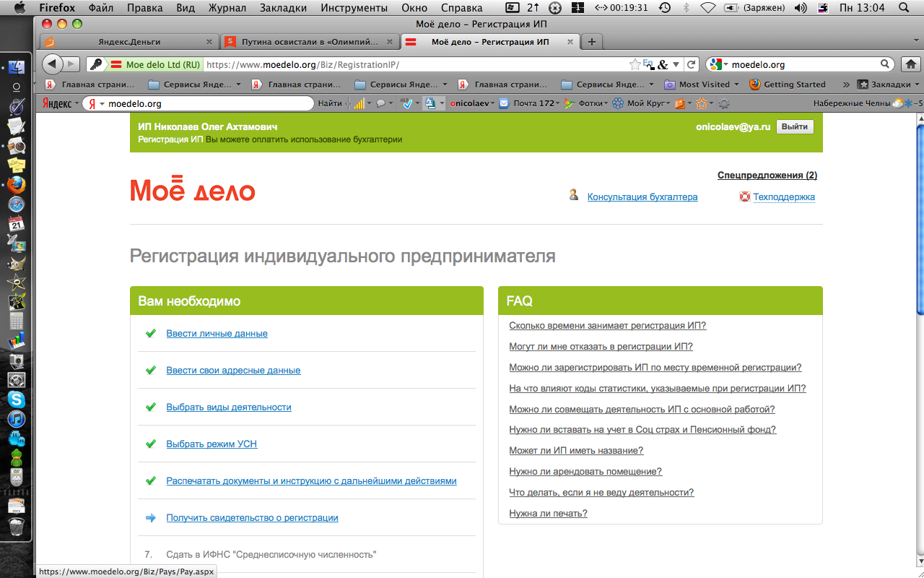Viewport: 924px width, 578px height.
Task: Click the Выйти logout button
Action: 795,126
